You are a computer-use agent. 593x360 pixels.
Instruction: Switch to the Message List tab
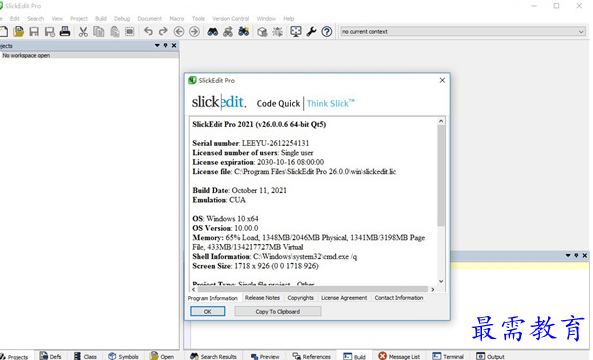(x=399, y=356)
